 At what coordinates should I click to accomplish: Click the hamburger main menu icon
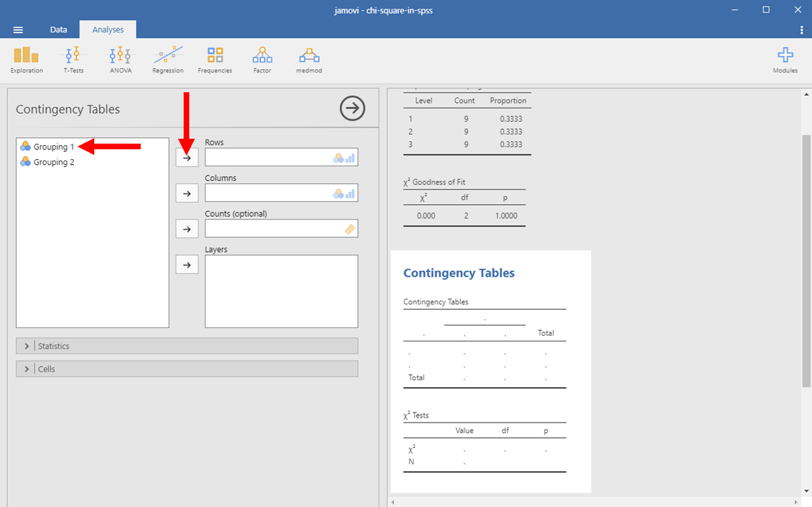[x=18, y=30]
